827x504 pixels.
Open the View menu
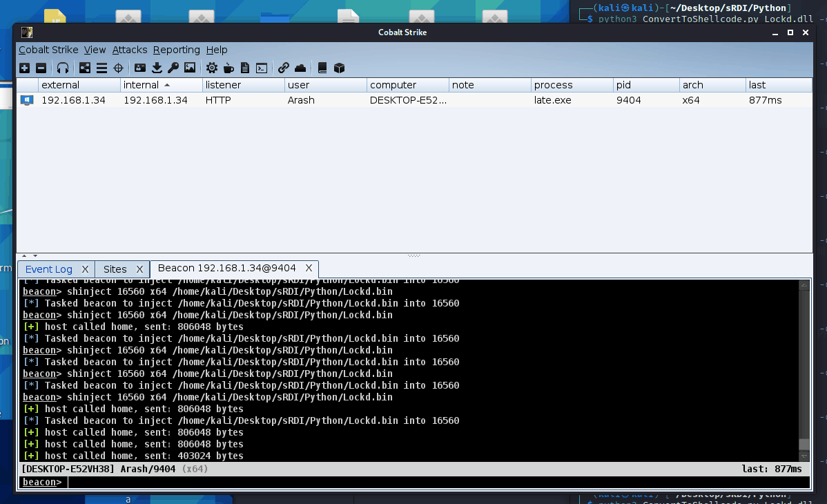[x=95, y=50]
